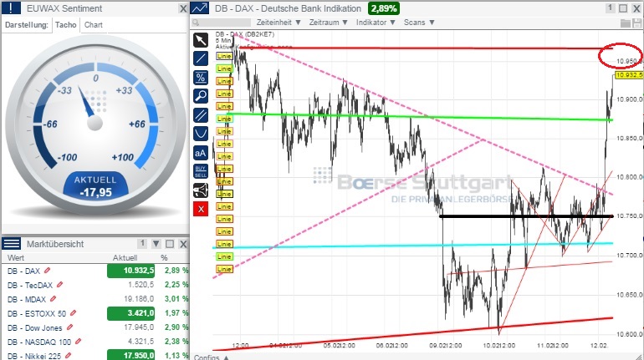Open the DB - Nikkei 225 row
Viewport: 644px width, 360px height.
95,355
